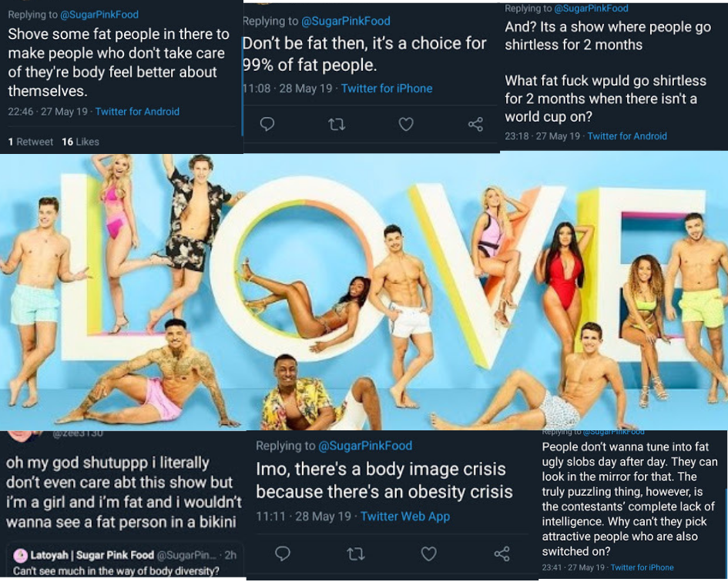Open 'Twitter for iPhone' link at 23:41 tweet
The height and width of the screenshot is (582, 728).
pyautogui.click(x=642, y=567)
